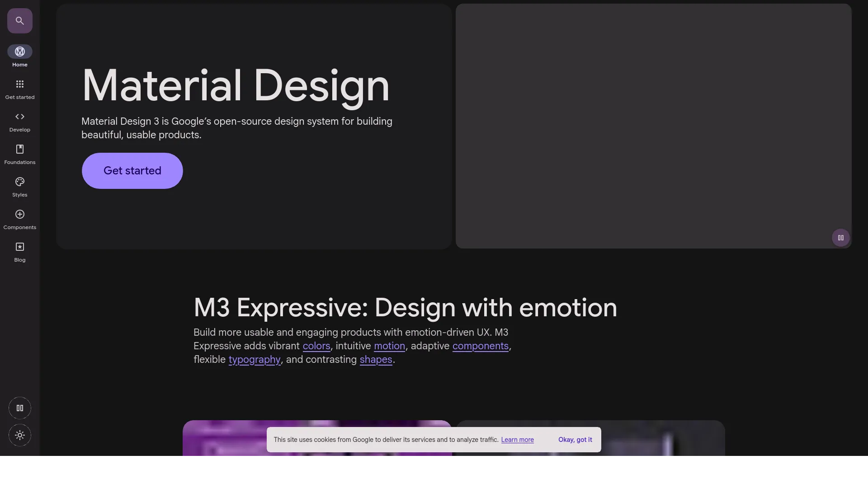
Task: Pause site animations in the sidebar
Action: click(20, 408)
